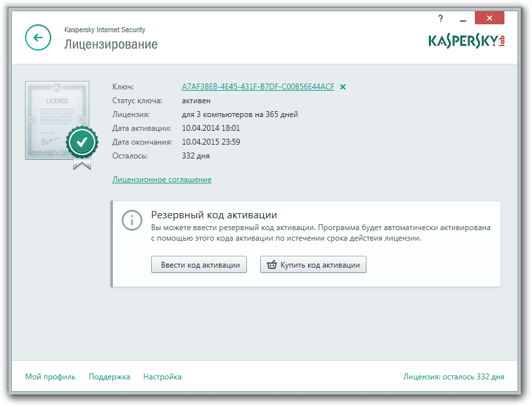Screen dimensions: 532x407
Task: Click the Осталось: label
Action: coord(130,156)
